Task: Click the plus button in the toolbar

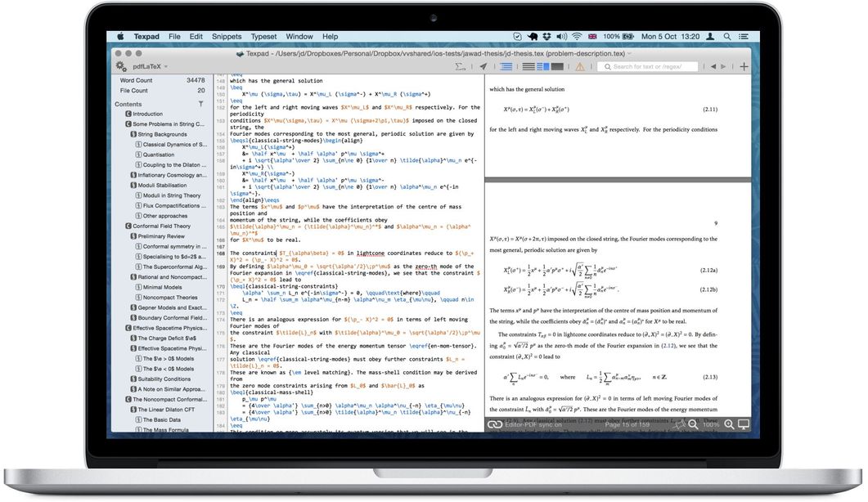Action: coord(744,66)
